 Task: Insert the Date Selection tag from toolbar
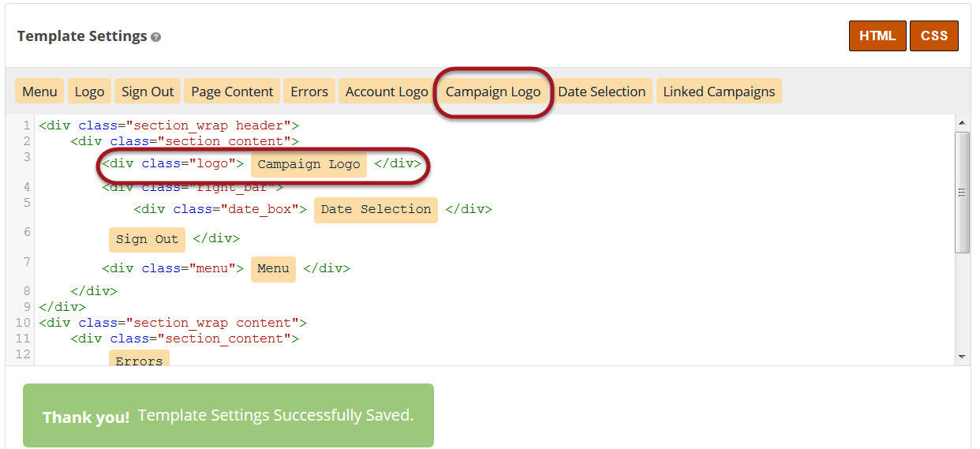[x=602, y=92]
